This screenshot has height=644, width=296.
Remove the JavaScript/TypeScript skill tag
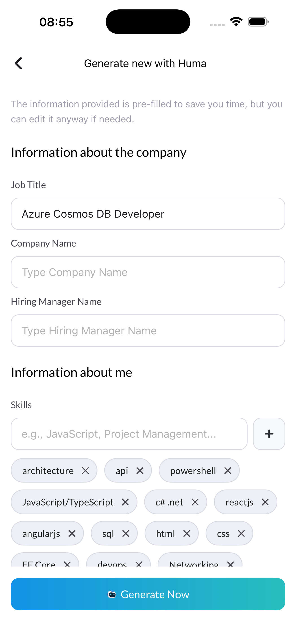125,502
